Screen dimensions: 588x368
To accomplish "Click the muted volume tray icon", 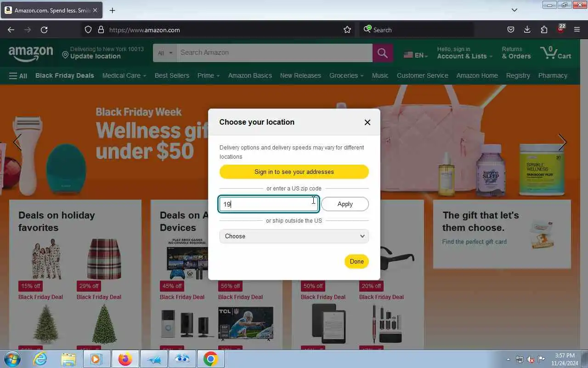I will click(x=531, y=359).
